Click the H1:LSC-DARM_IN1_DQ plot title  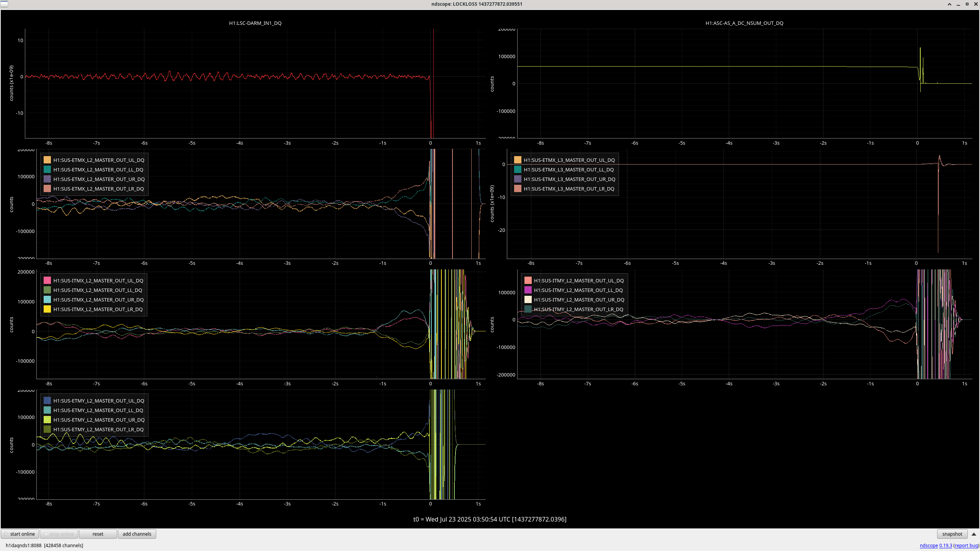click(255, 23)
